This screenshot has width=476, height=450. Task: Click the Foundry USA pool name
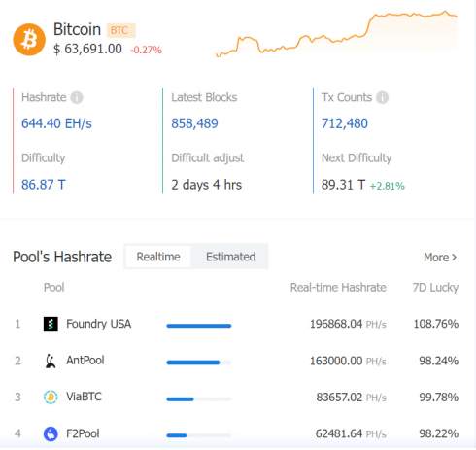click(x=99, y=324)
